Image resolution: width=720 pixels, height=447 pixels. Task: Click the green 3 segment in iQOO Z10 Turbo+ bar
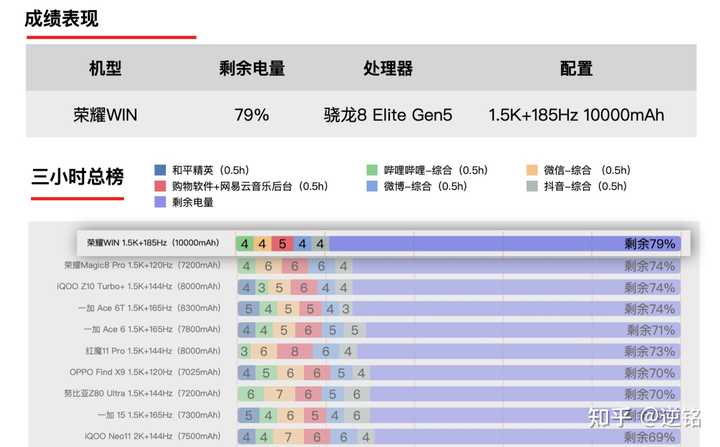tap(261, 288)
